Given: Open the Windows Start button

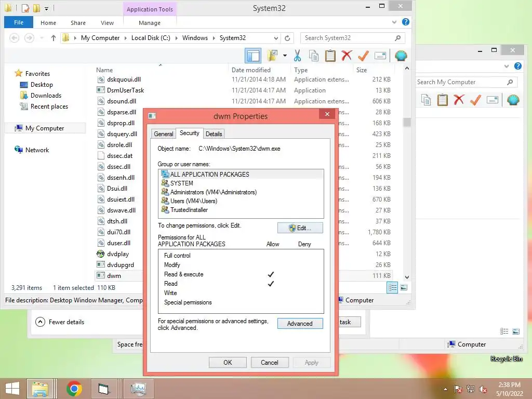Looking at the screenshot, I should 12,389.
